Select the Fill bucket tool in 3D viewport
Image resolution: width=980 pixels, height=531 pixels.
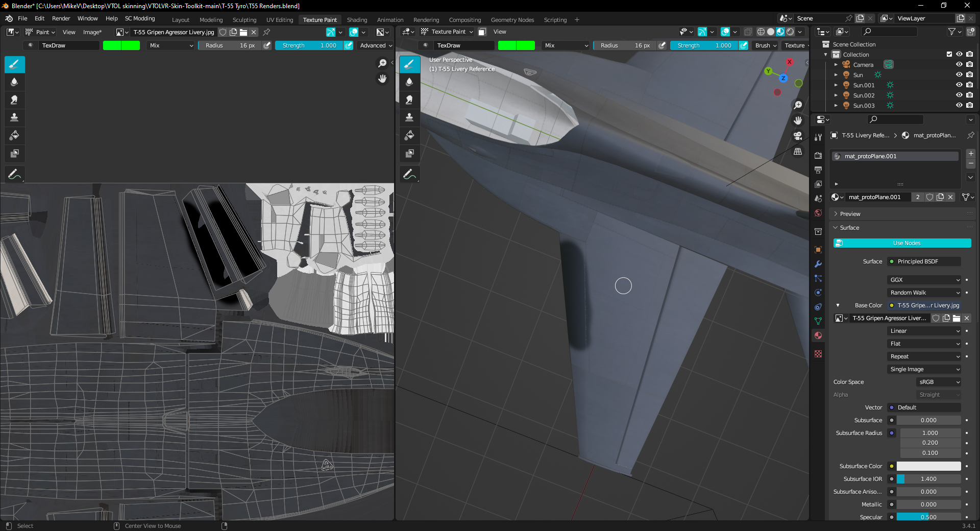409,135
